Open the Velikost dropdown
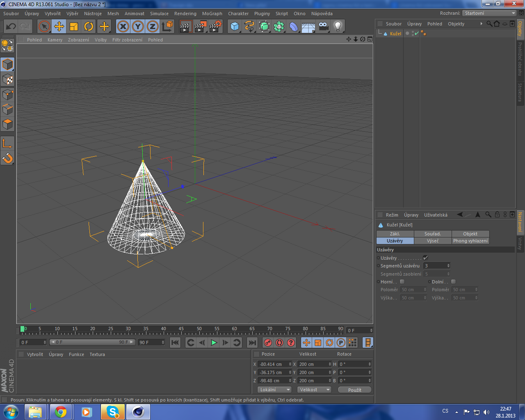This screenshot has height=420, width=525. (314, 390)
